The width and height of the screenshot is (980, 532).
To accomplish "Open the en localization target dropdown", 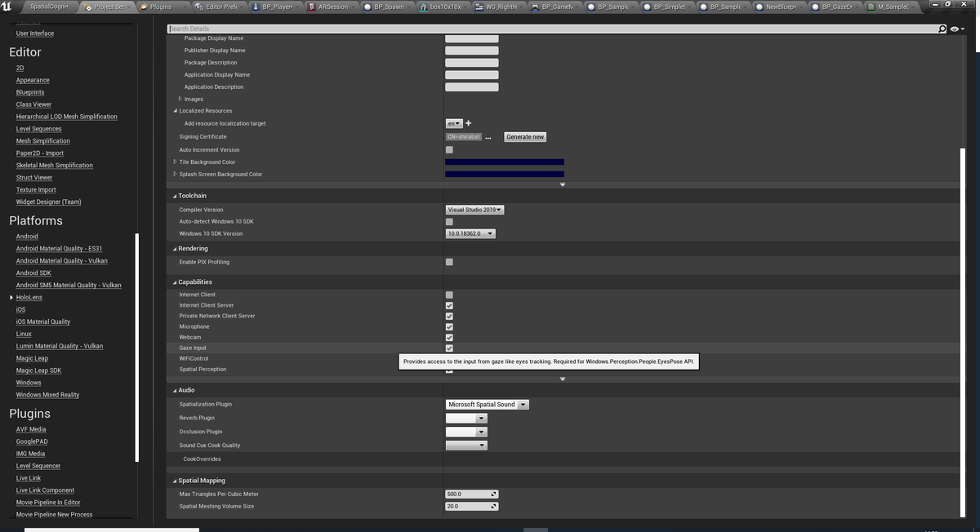I will pyautogui.click(x=454, y=123).
